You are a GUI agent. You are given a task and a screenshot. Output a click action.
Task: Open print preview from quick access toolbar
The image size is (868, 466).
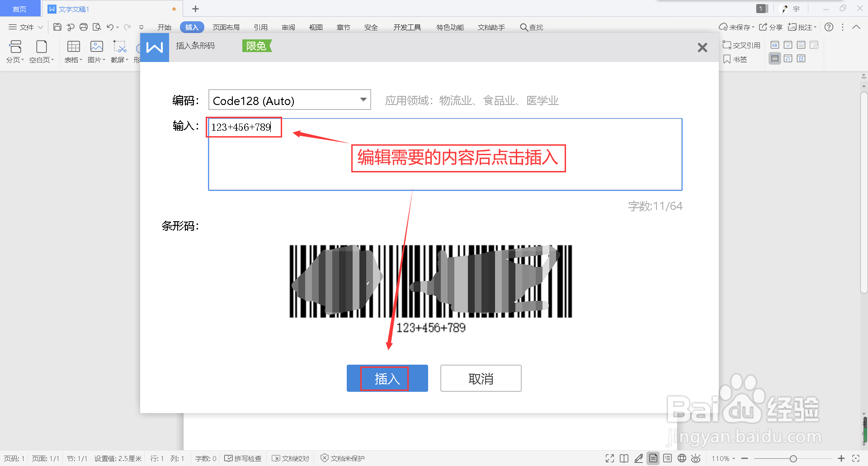click(x=97, y=27)
